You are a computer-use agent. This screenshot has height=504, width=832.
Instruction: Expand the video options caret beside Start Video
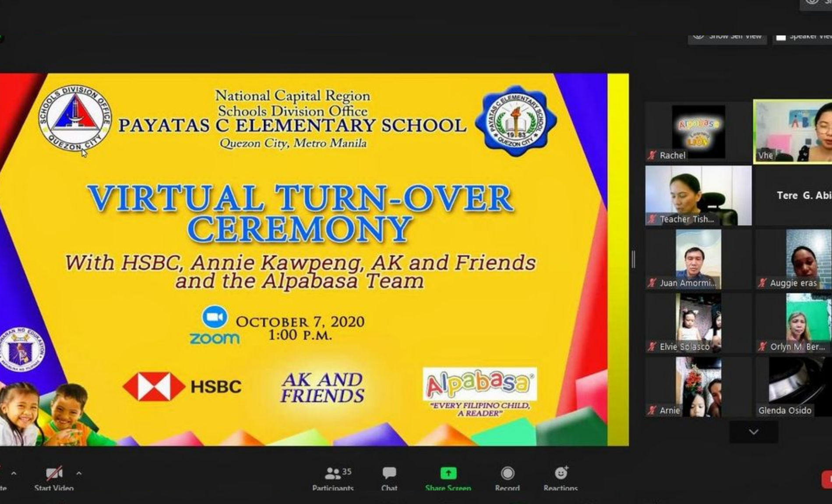click(x=79, y=473)
